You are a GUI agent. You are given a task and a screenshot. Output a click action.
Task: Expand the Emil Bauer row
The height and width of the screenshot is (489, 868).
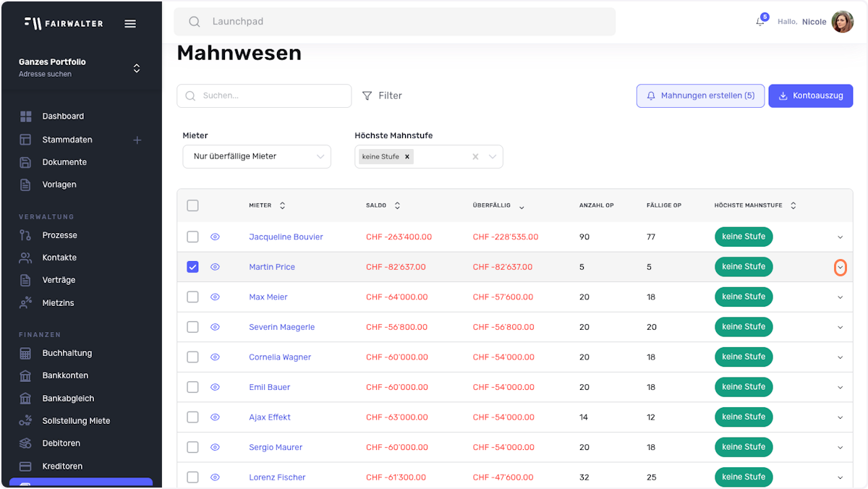pos(840,388)
